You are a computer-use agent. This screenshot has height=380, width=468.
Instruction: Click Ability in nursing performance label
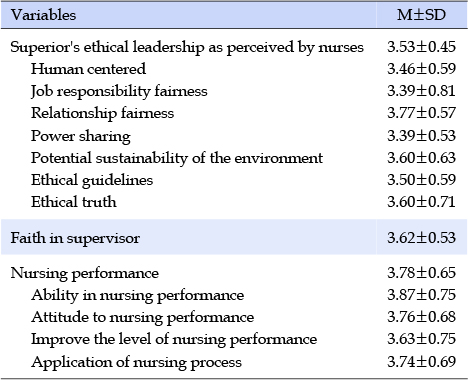[137, 296]
